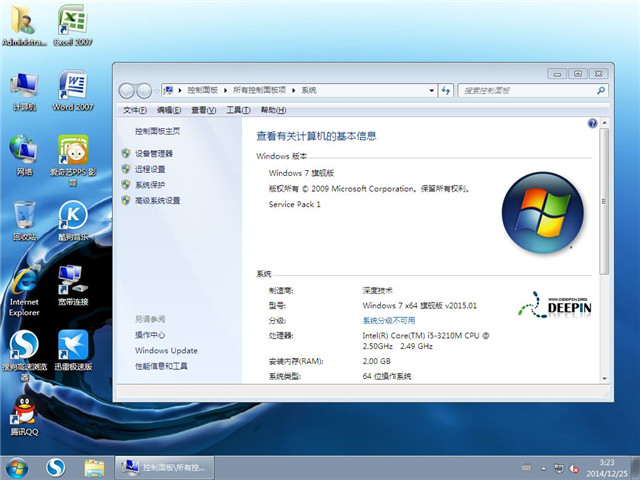This screenshot has height=480, width=640.
Task: Refresh the address bar location
Action: click(x=446, y=91)
